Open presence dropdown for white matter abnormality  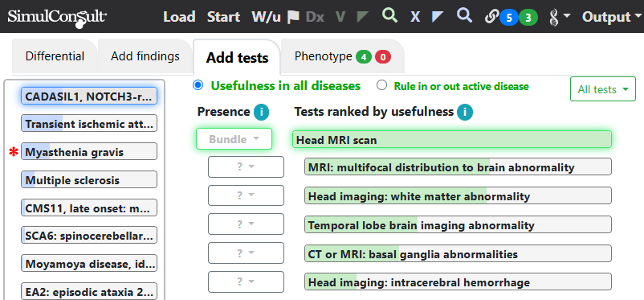coord(246,195)
